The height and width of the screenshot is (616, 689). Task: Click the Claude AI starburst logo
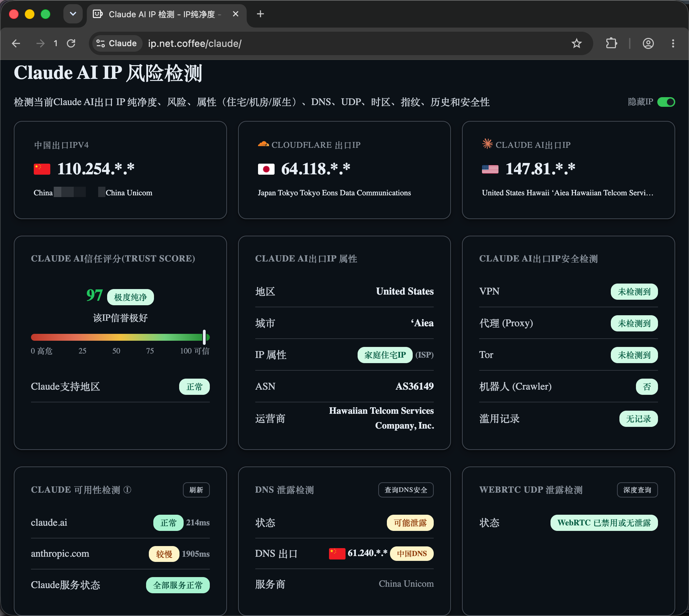click(487, 144)
